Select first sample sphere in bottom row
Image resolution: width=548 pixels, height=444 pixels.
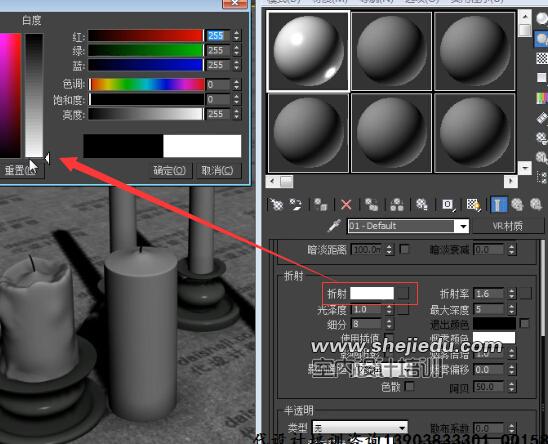pyautogui.click(x=308, y=133)
